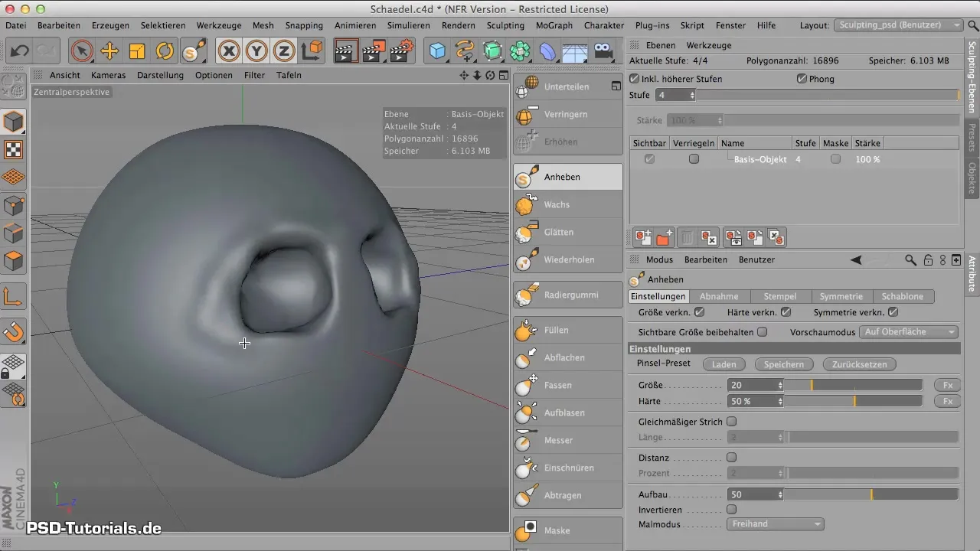Viewport: 980px width, 551px height.
Task: Toggle the Y axis lock
Action: [x=257, y=51]
